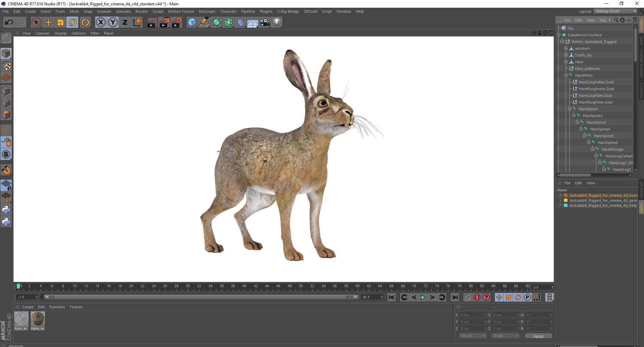The height and width of the screenshot is (347, 644).
Task: Add a Camera object
Action: pos(265,23)
